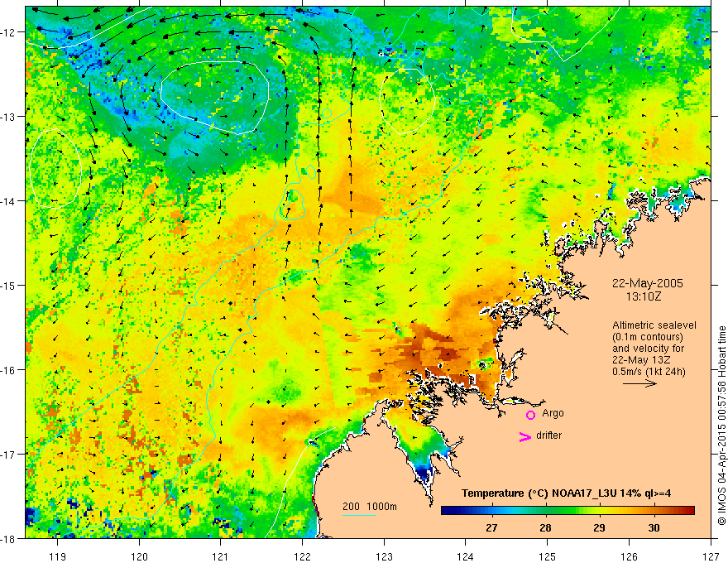Click the 'Temperature (°C) NOAA17_L3U 14% ql>=4' title

point(566,493)
